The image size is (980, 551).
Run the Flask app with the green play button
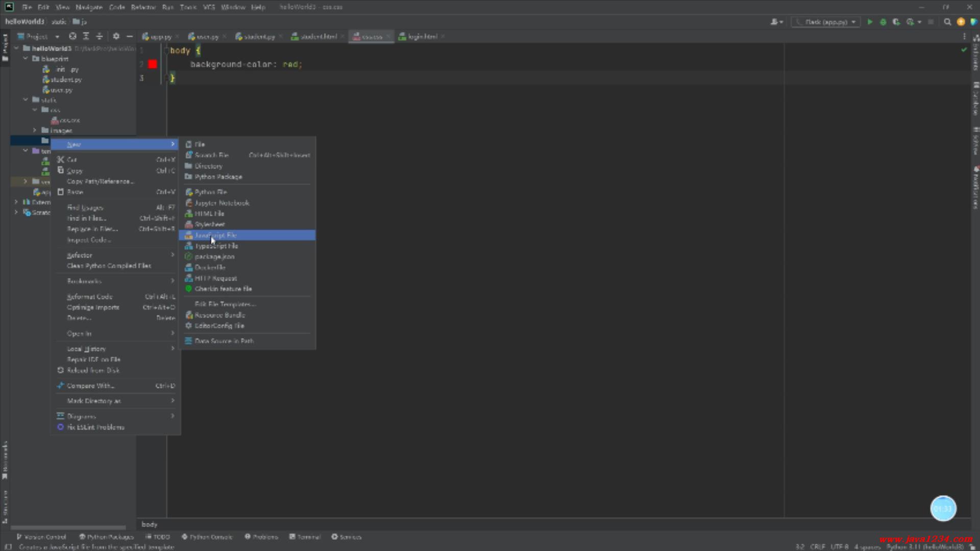point(870,22)
